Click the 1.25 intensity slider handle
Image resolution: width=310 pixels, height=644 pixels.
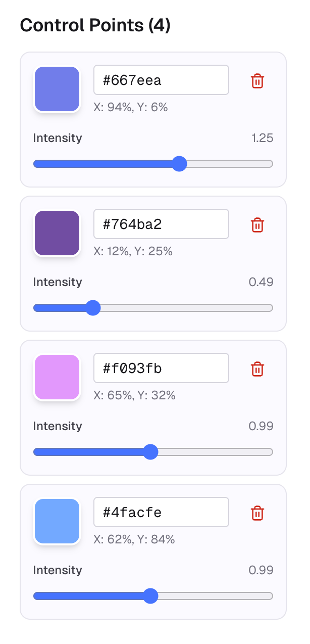(179, 164)
